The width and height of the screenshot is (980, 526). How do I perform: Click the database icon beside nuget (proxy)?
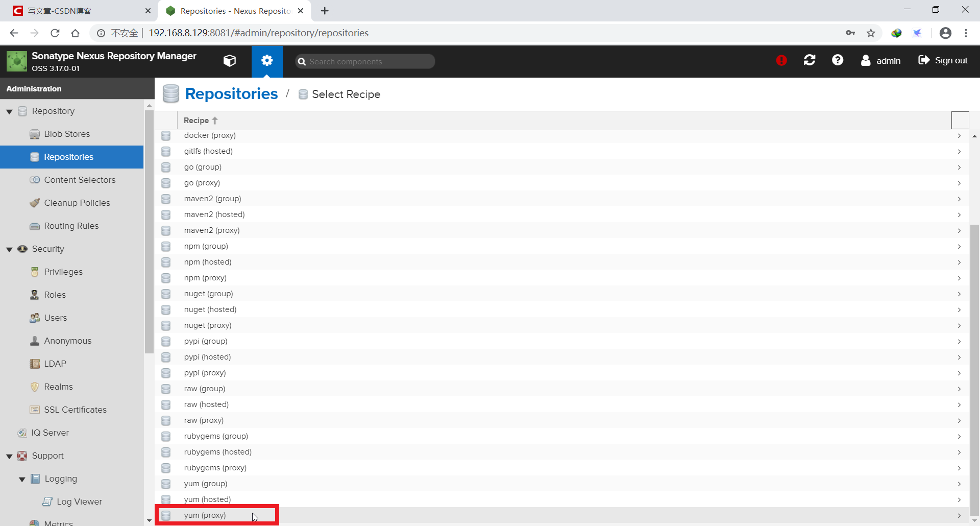pos(166,325)
